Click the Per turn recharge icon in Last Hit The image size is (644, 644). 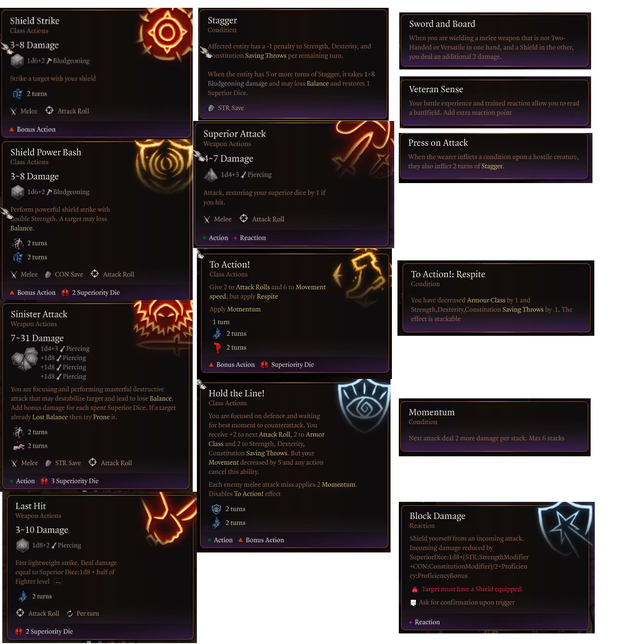pos(70,614)
